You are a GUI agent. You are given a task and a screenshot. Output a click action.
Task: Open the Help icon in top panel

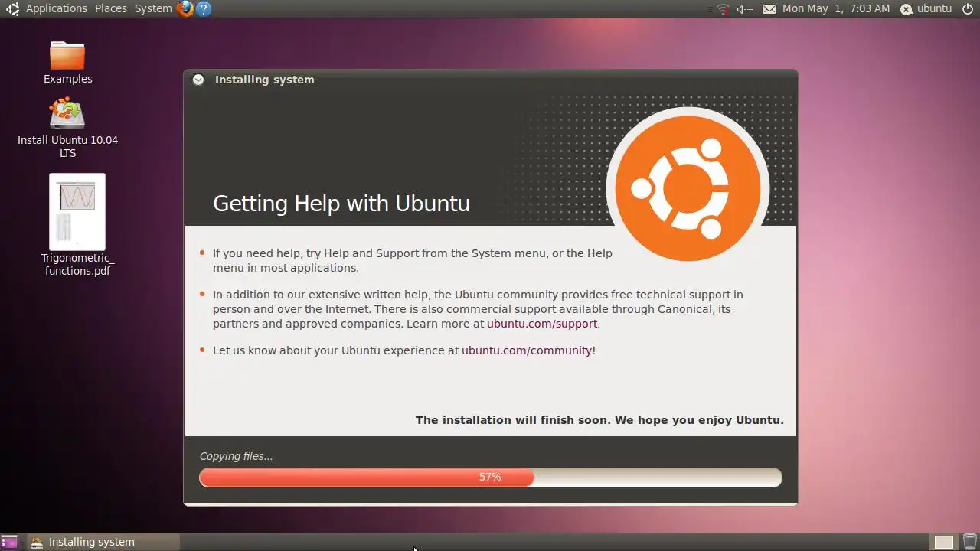pos(203,8)
